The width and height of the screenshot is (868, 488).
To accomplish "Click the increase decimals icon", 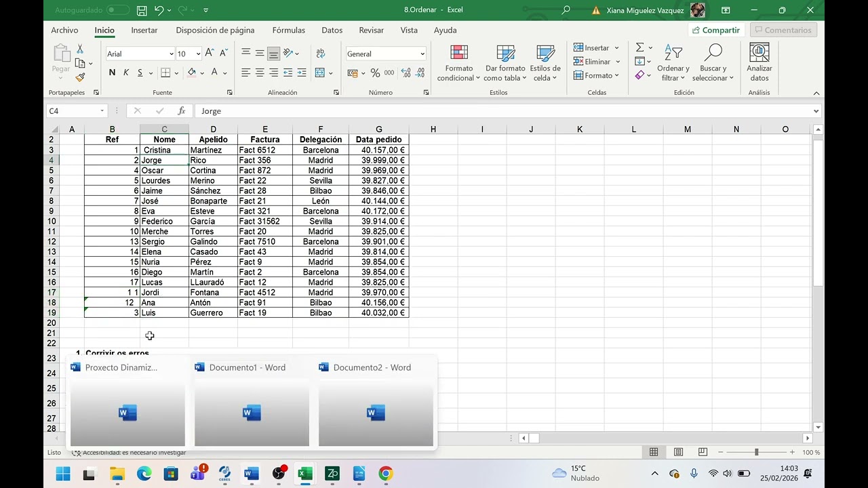I will 406,73.
